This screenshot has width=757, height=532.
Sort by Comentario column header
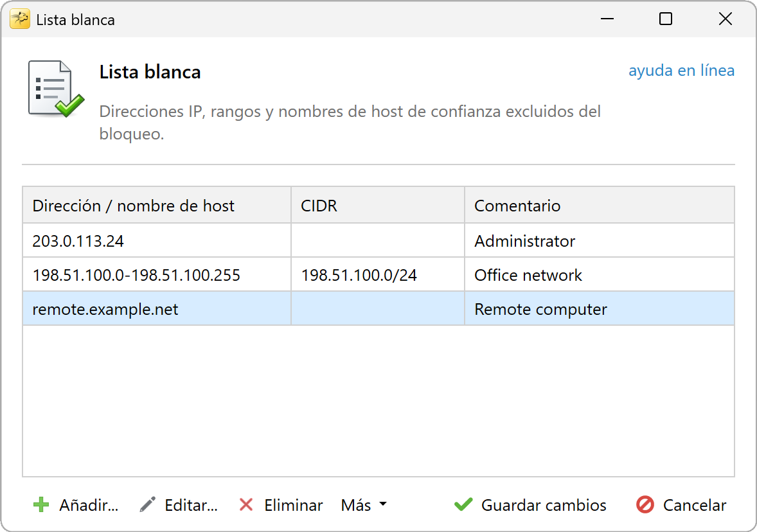pos(599,205)
